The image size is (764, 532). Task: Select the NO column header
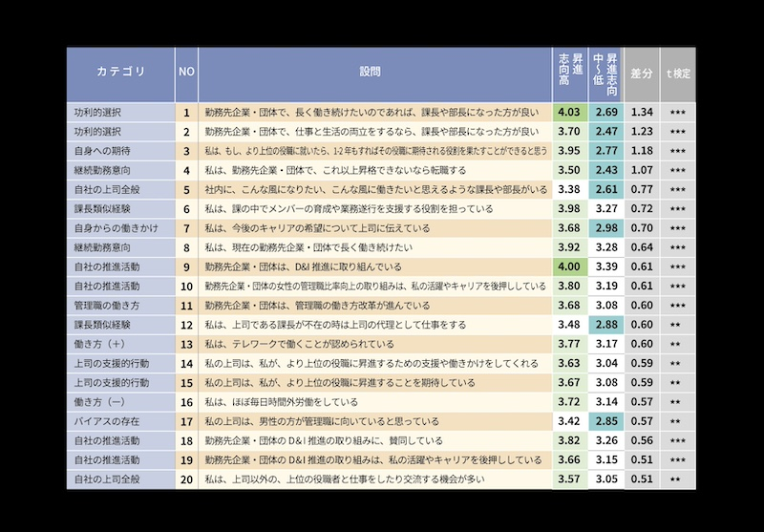187,72
